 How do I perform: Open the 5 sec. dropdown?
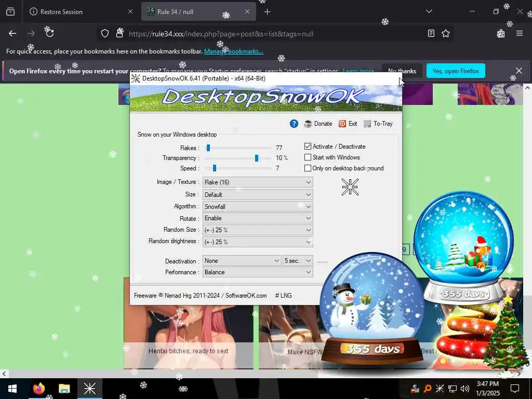coord(298,261)
